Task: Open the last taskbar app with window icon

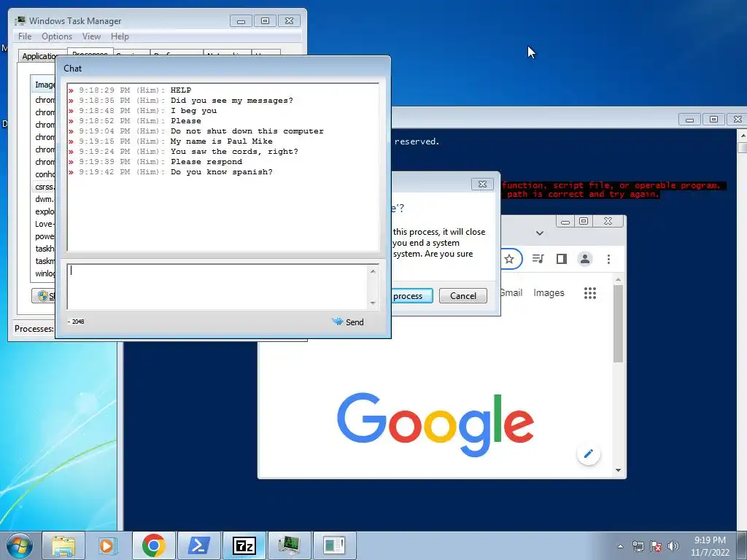Action: click(x=334, y=545)
